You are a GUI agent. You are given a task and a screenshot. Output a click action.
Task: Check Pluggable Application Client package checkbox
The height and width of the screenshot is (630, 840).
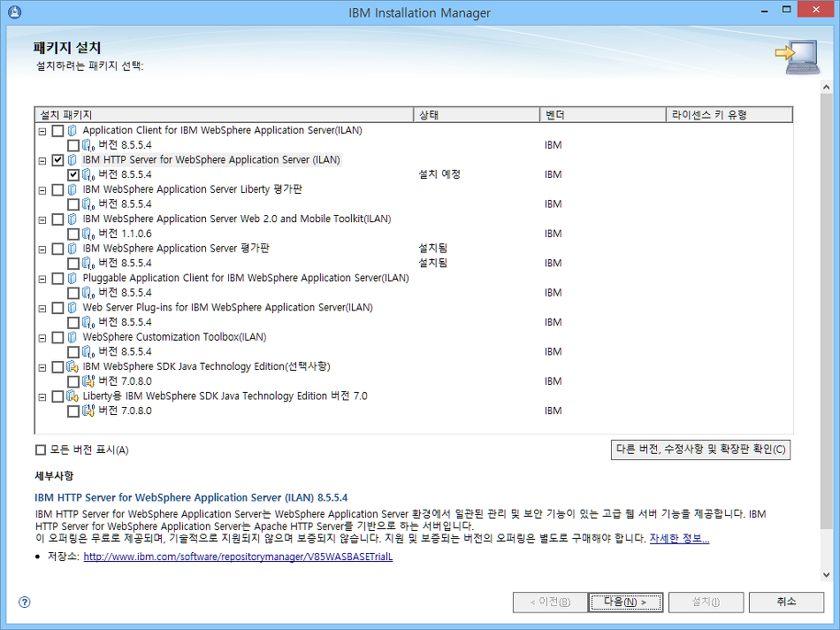point(57,278)
